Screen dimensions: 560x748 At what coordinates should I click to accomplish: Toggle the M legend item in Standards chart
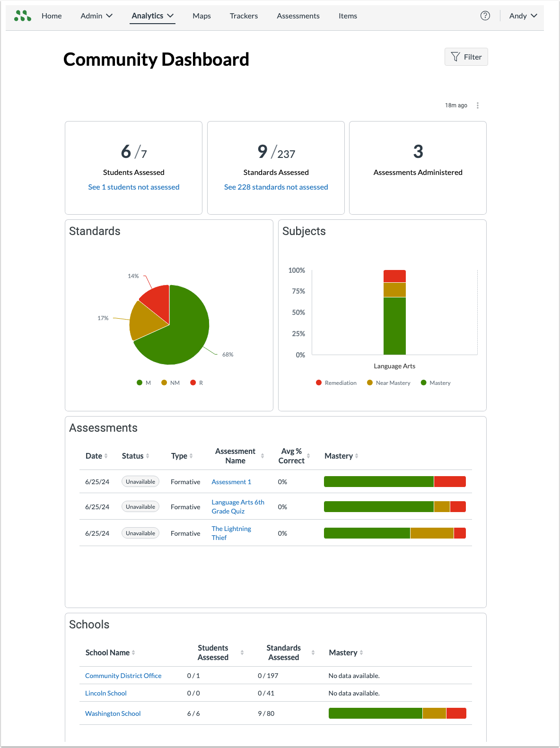coord(144,383)
